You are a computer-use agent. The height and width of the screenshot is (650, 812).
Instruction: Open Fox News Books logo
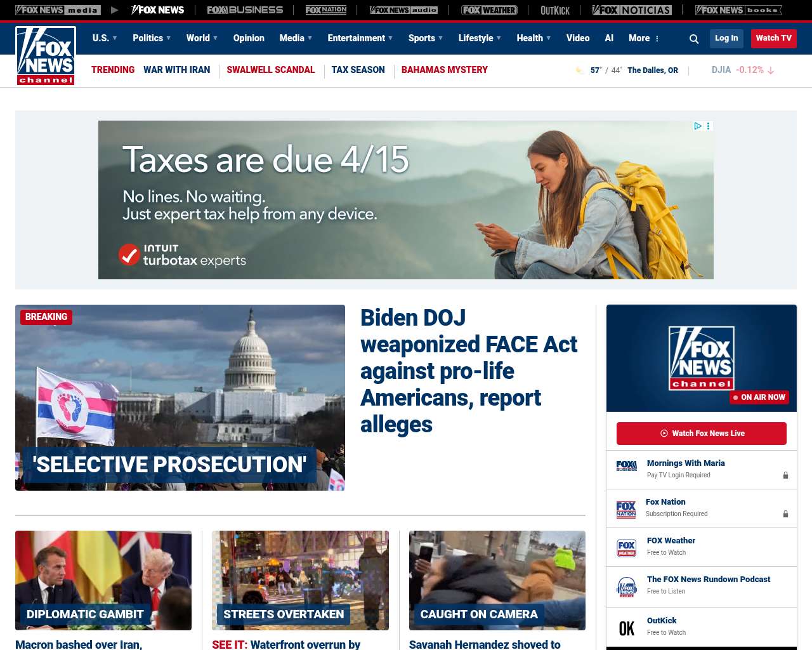point(738,10)
